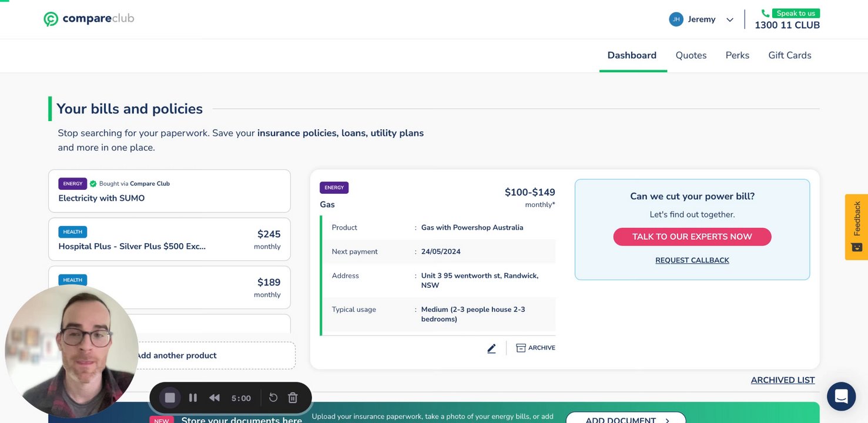Expand the Jeremy account dropdown chevron

click(x=730, y=20)
